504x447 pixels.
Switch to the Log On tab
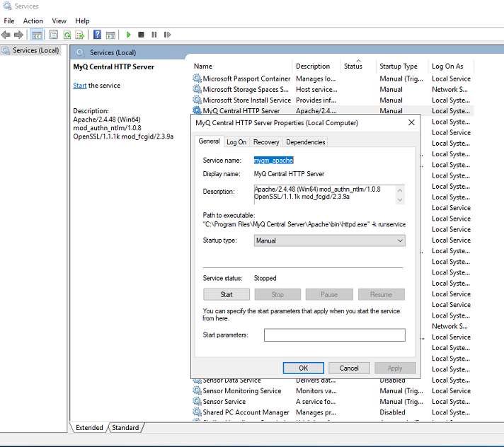236,142
